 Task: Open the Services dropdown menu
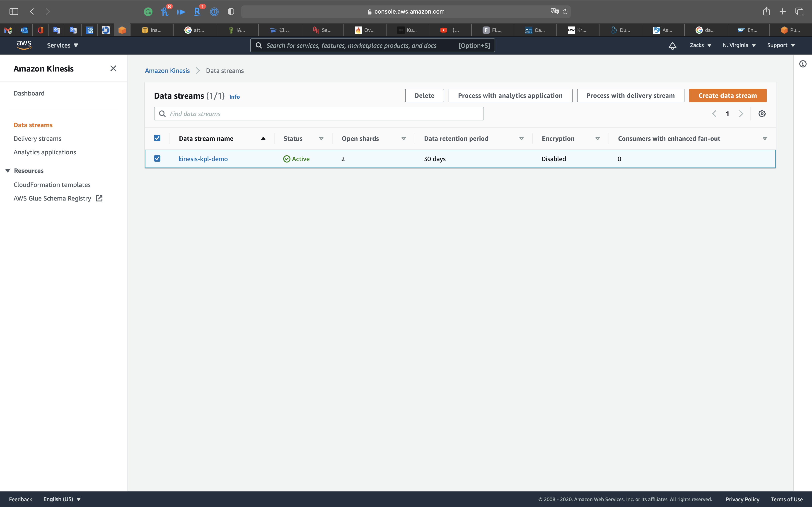[x=62, y=45]
